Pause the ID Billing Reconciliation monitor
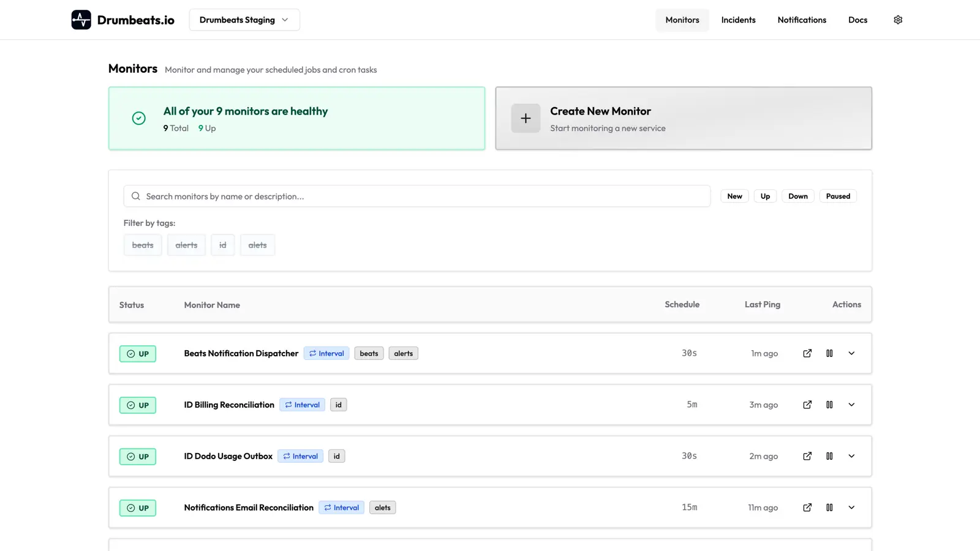The width and height of the screenshot is (980, 551). (829, 405)
